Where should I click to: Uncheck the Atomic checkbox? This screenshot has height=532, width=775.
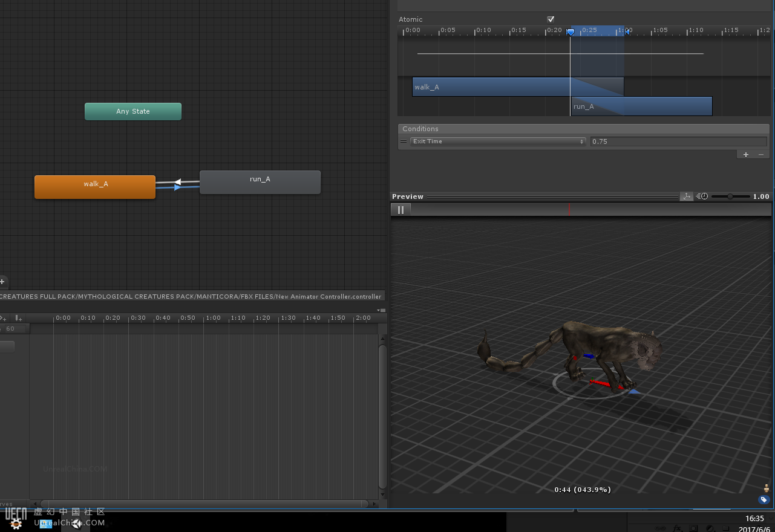click(551, 19)
